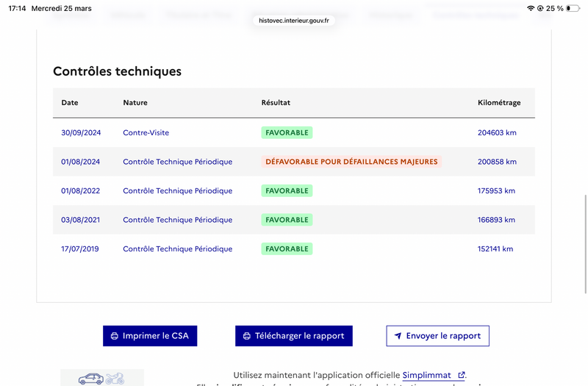Image resolution: width=588 pixels, height=386 pixels.
Task: Tap the Wi-Fi icon in the status bar
Action: click(x=531, y=8)
